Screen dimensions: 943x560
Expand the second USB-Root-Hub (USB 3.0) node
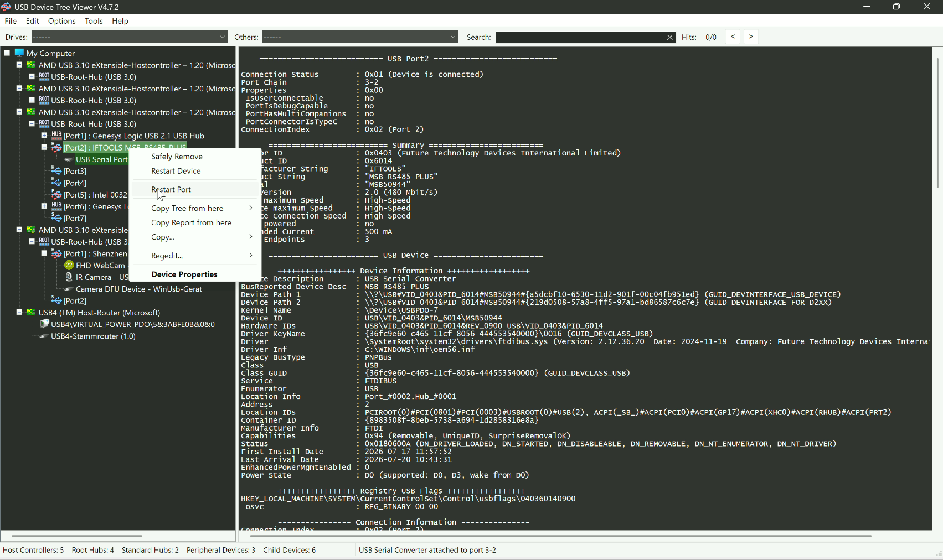coord(32,100)
